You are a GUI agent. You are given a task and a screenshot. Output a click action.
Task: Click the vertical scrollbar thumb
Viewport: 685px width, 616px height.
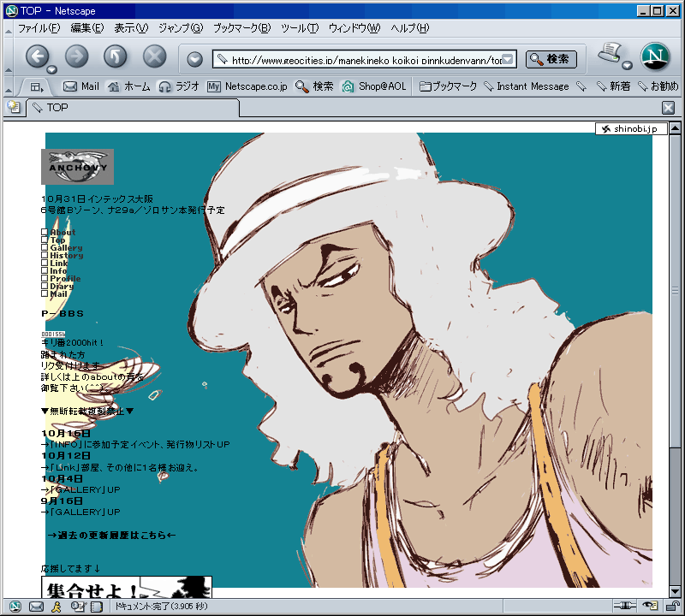point(675,291)
